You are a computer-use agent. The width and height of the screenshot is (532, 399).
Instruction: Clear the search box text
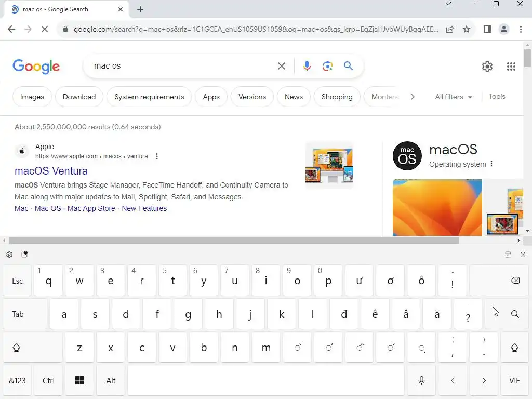[x=282, y=66]
